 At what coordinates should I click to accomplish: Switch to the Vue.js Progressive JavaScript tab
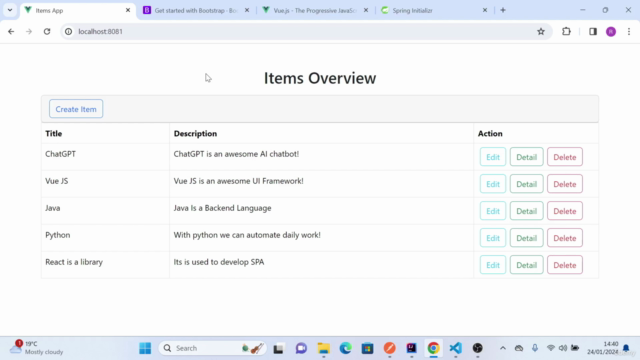click(315, 10)
